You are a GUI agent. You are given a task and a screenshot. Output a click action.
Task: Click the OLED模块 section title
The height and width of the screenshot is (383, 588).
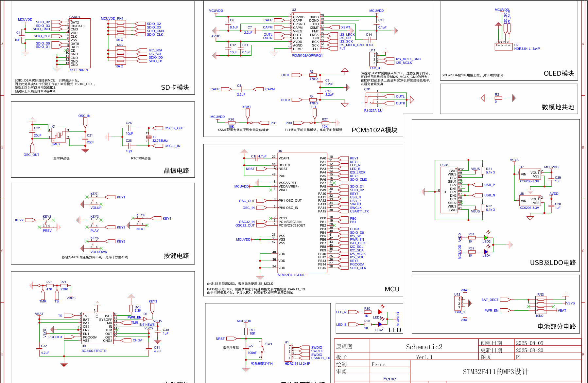[559, 73]
